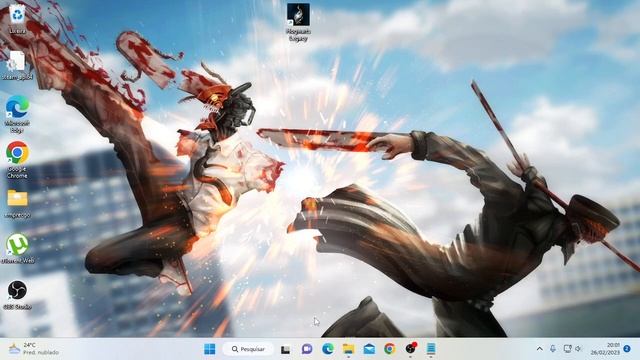Open the notifications badge showing 2

pyautogui.click(x=627, y=349)
